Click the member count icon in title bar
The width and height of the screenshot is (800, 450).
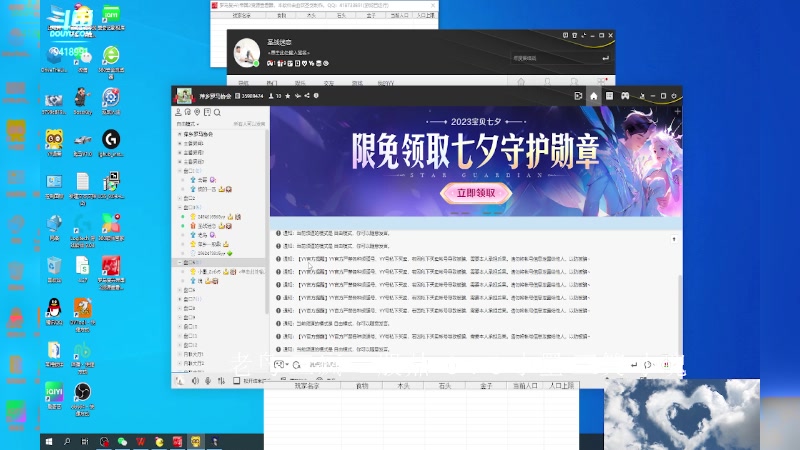click(x=271, y=96)
